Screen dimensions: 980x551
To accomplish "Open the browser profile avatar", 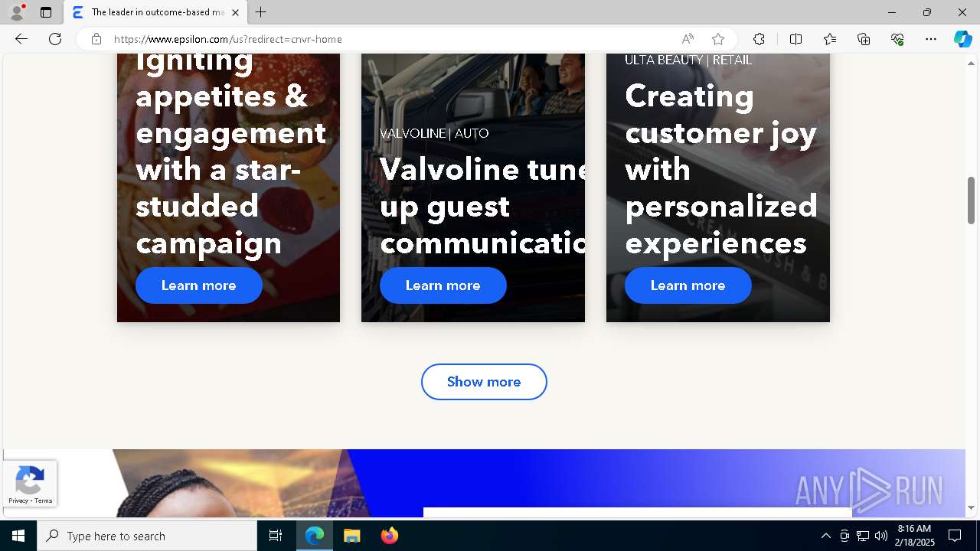I will tap(16, 12).
